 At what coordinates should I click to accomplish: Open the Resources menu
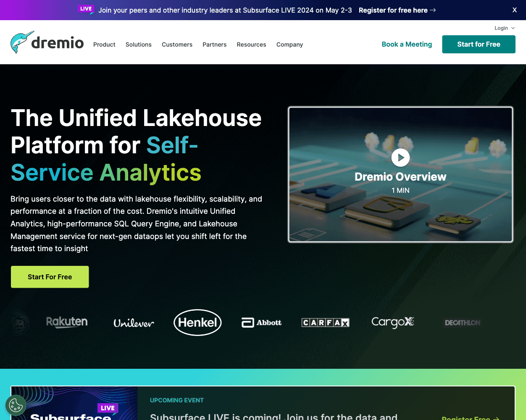(x=251, y=45)
